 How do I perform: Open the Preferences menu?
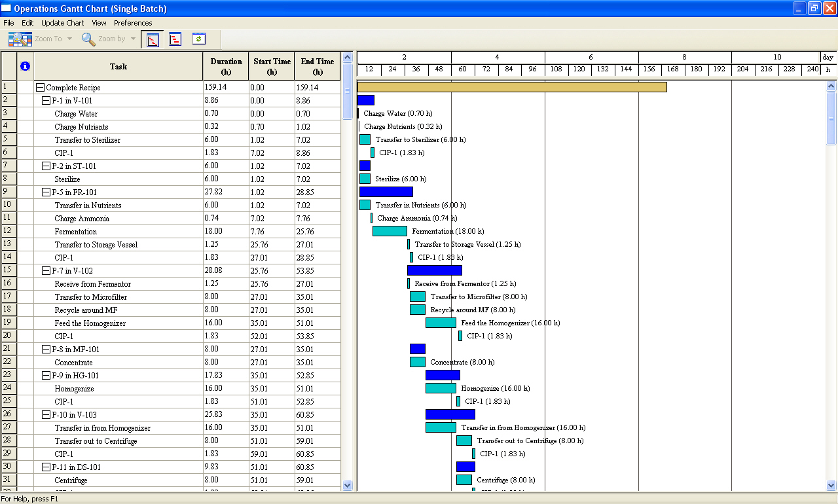pyautogui.click(x=133, y=23)
